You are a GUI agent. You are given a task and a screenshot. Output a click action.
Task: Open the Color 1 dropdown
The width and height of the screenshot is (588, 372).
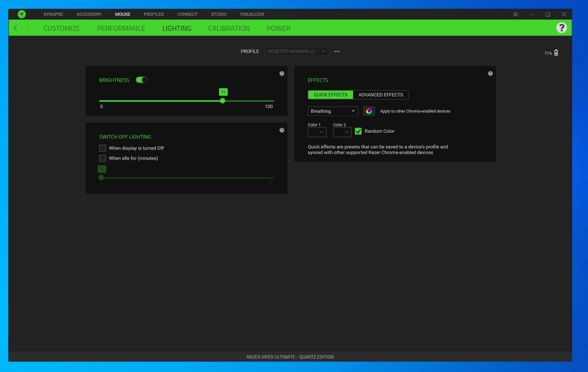pyautogui.click(x=317, y=132)
